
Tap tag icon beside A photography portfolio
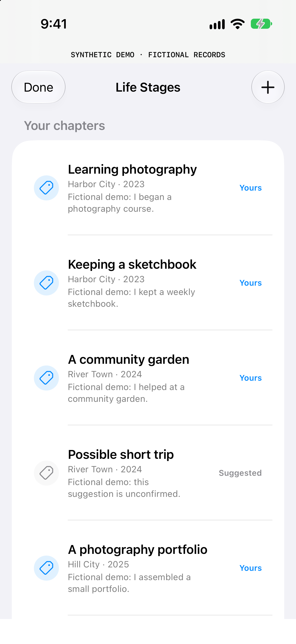(x=46, y=568)
